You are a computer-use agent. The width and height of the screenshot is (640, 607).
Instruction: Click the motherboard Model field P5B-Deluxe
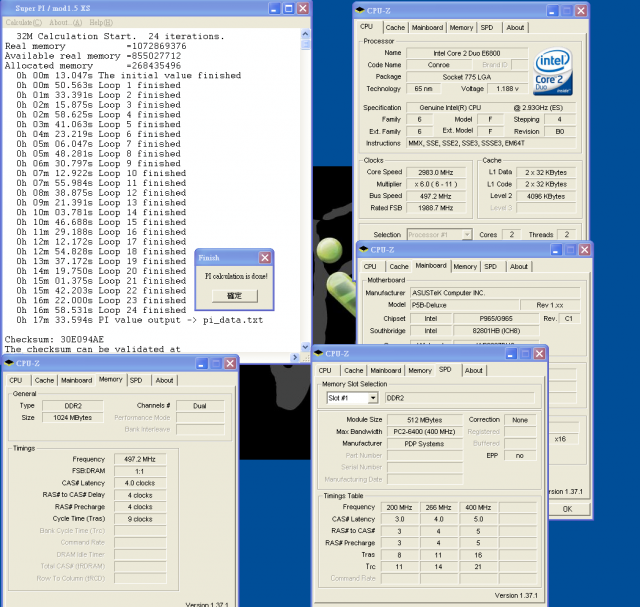click(x=465, y=305)
